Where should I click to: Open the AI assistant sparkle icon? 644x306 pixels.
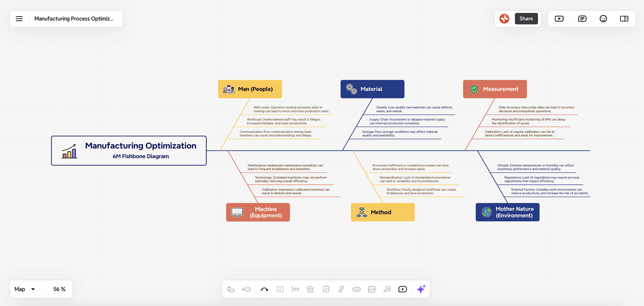[421, 289]
